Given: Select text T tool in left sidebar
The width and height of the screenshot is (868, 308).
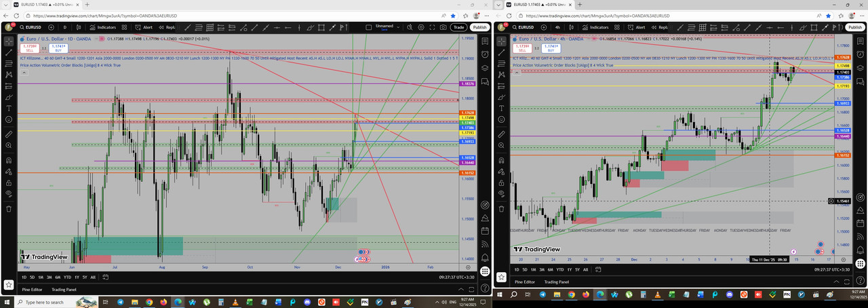Looking at the screenshot, I should (8, 109).
